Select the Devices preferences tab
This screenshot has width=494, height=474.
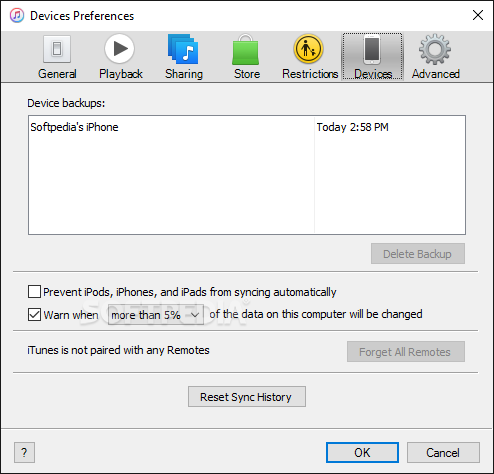pyautogui.click(x=372, y=57)
